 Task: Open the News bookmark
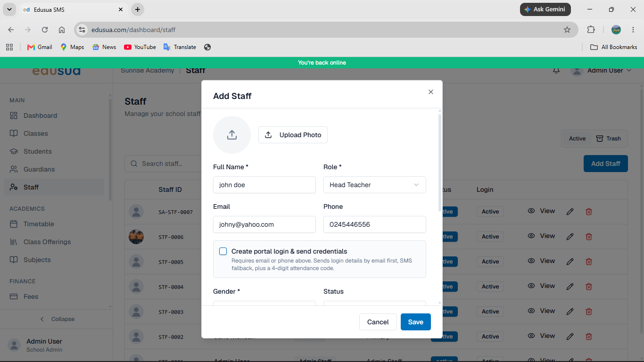pyautogui.click(x=104, y=47)
